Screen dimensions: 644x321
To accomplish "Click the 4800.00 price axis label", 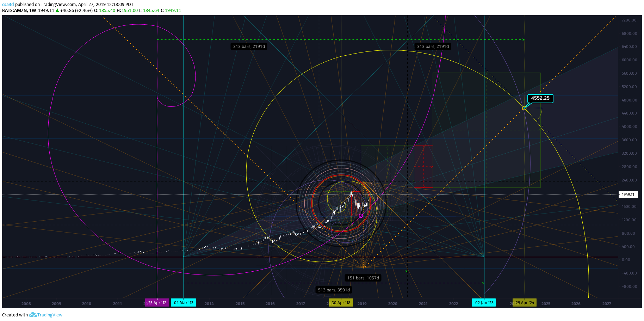I will 629,100.
